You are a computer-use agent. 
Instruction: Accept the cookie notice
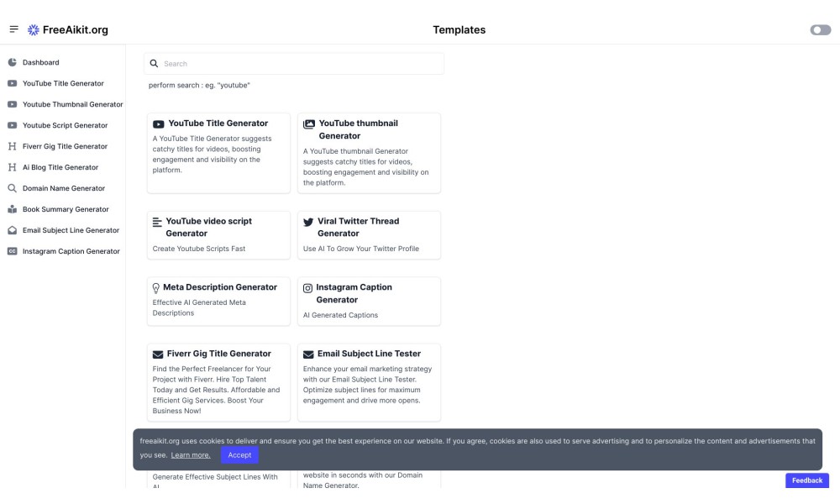click(x=239, y=454)
